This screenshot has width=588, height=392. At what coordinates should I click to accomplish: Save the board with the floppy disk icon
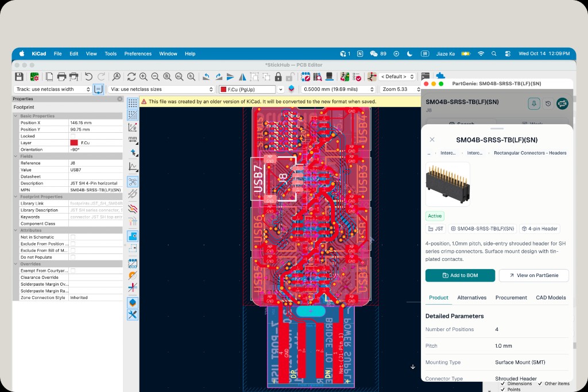tap(19, 76)
